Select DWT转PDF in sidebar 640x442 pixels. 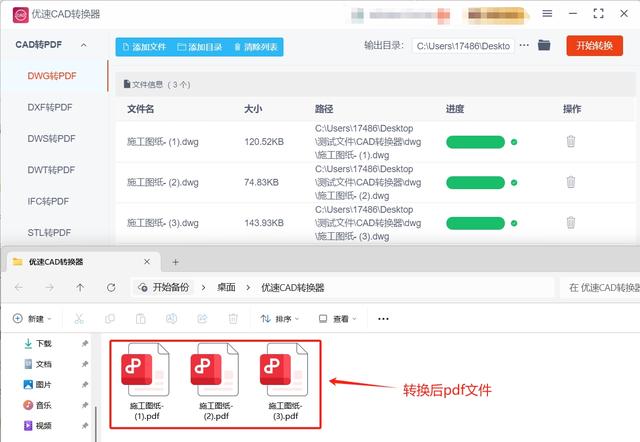pos(51,170)
